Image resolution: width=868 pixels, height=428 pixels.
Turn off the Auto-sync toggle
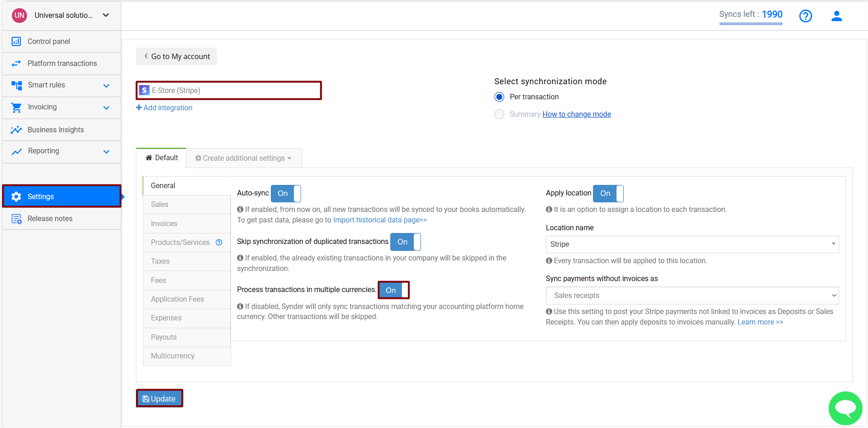286,193
